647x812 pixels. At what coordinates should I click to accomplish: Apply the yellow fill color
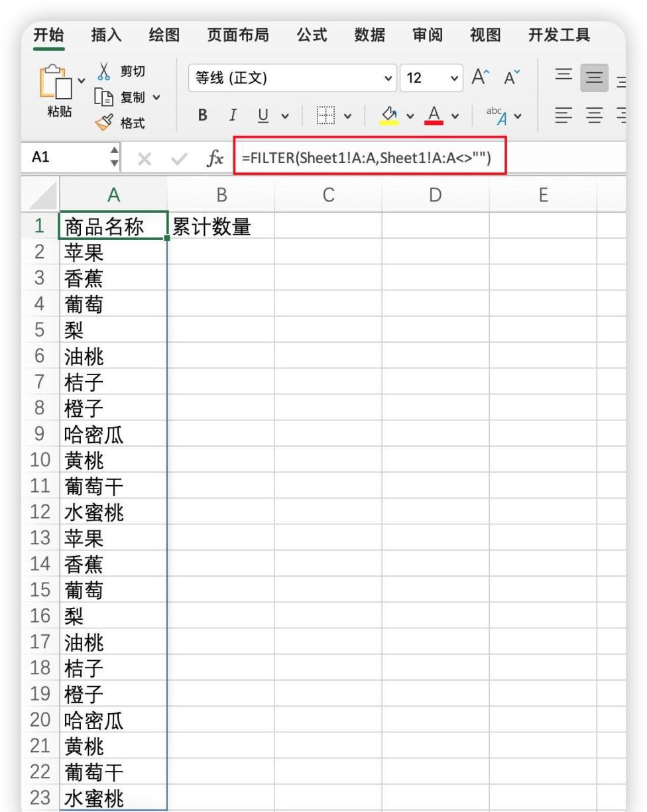click(389, 116)
